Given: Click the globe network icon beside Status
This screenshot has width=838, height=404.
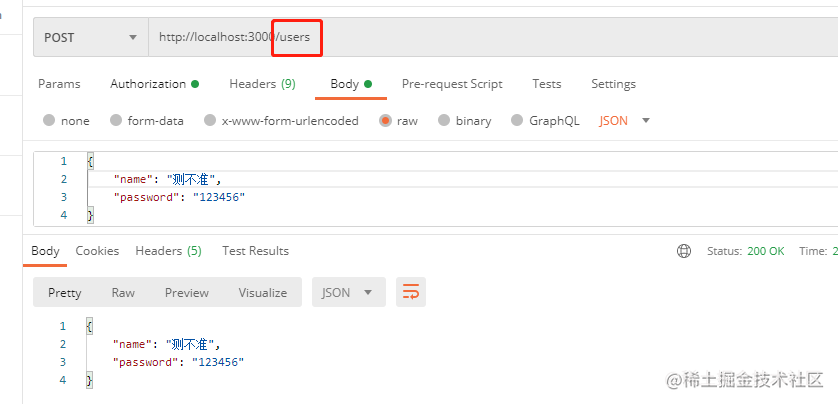Looking at the screenshot, I should 684,251.
